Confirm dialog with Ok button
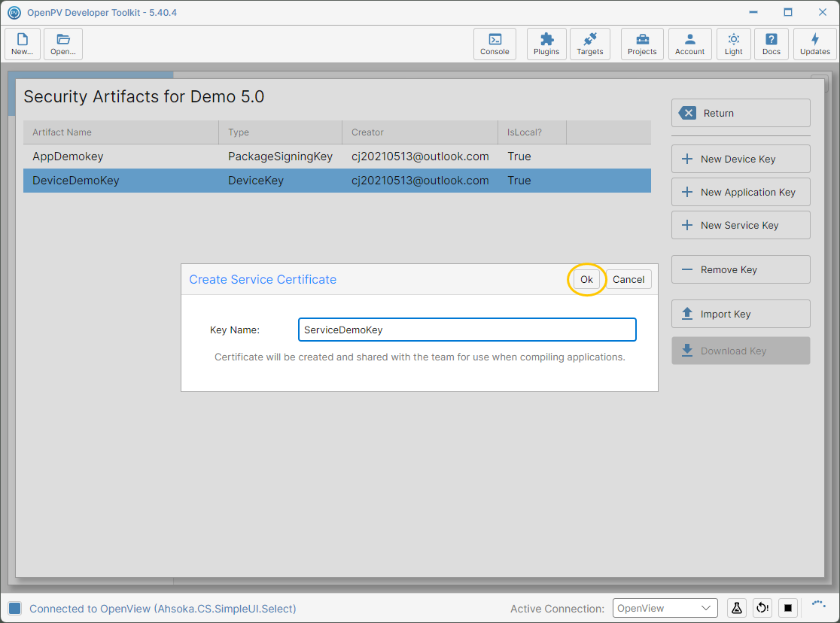 586,280
